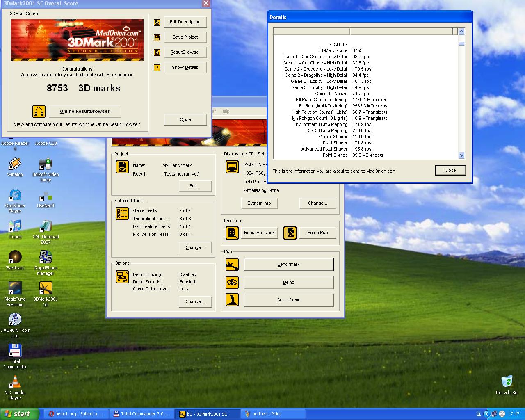This screenshot has width=525, height=420.
Task: Click the Online ResultBrowser button
Action: [x=85, y=111]
